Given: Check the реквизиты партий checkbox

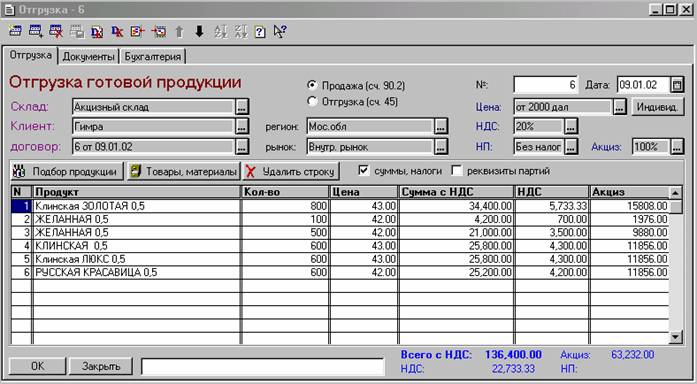Looking at the screenshot, I should [457, 171].
